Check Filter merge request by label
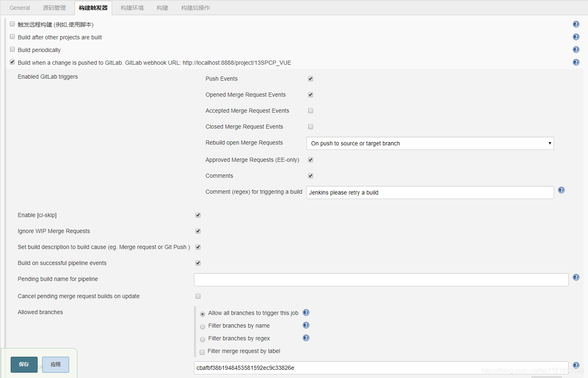The height and width of the screenshot is (378, 588). [x=202, y=352]
